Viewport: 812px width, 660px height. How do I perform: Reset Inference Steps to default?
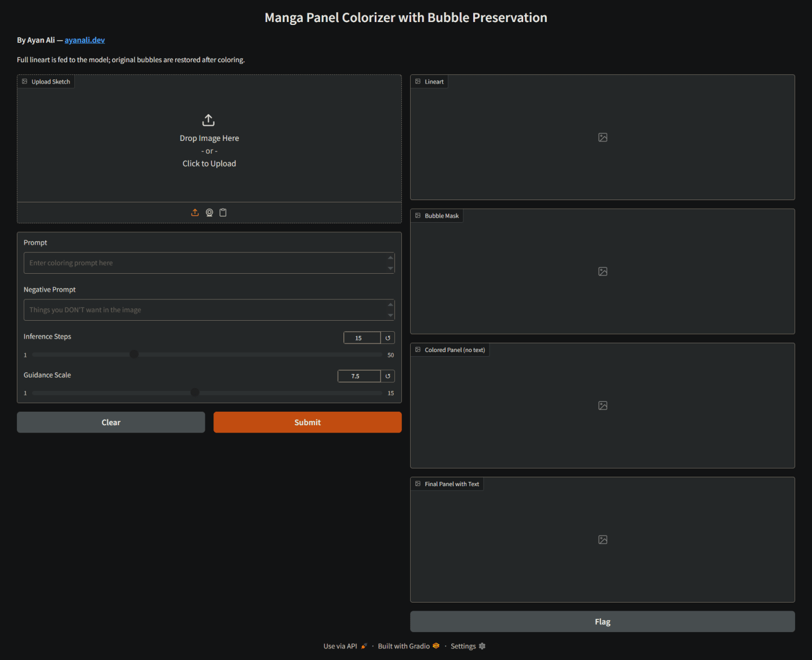coord(388,338)
